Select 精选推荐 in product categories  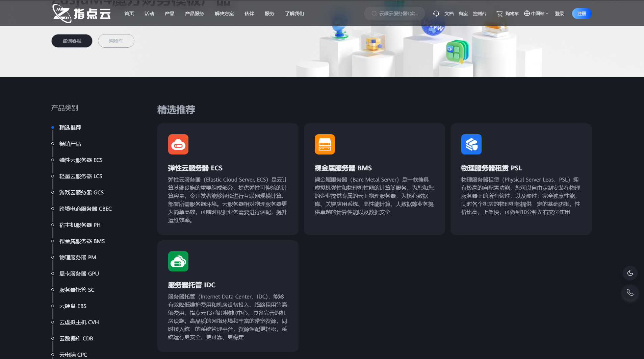70,127
